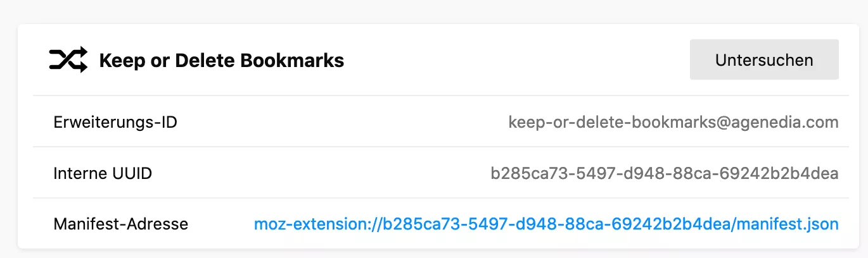The width and height of the screenshot is (868, 258).
Task: Click the keep-or-delete-bookmarks@agenedia.com ID value
Action: 673,122
